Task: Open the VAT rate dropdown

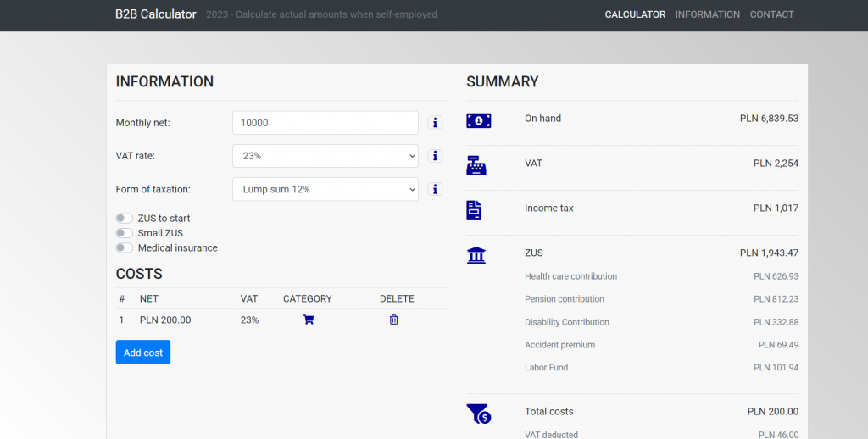Action: pos(325,156)
